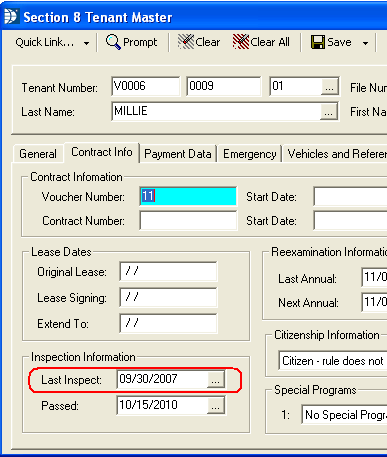The width and height of the screenshot is (387, 457).
Task: Open the Tenant Number lookup ellipsis button
Action: (329, 87)
